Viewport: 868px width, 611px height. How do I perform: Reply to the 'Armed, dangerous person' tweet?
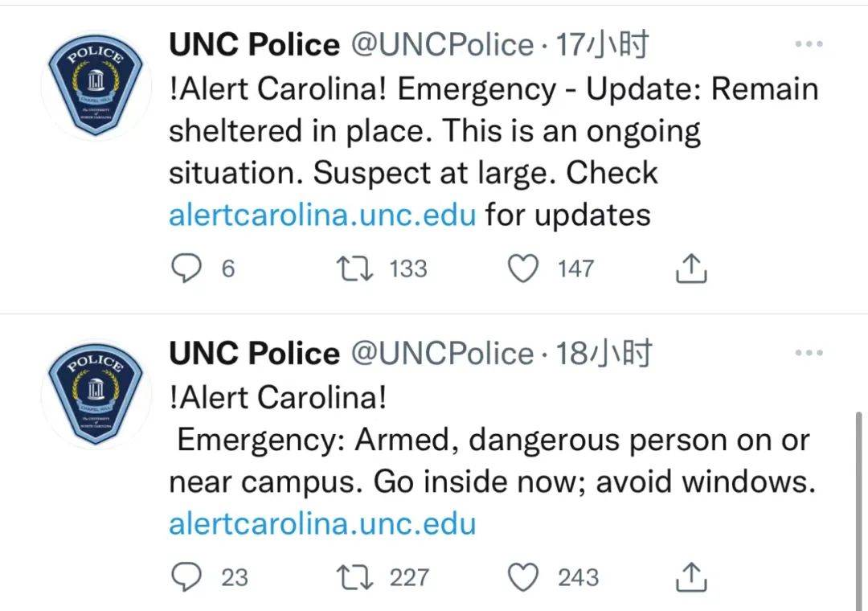186,577
